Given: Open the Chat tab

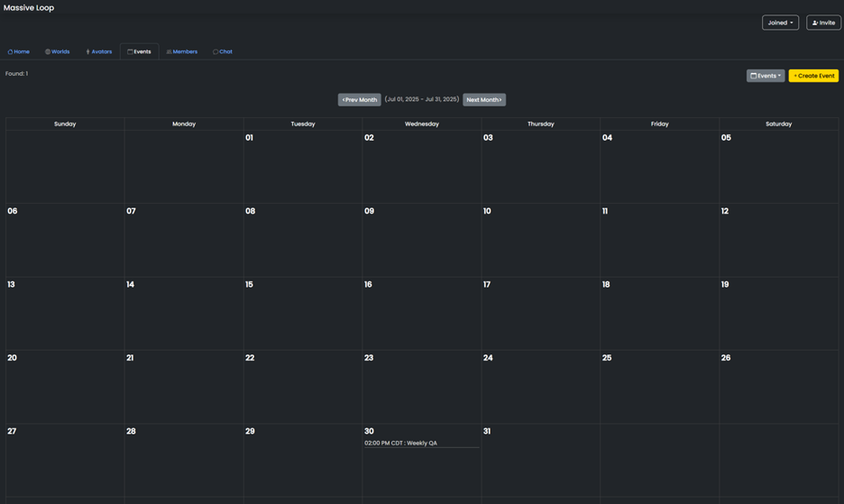Looking at the screenshot, I should (223, 51).
